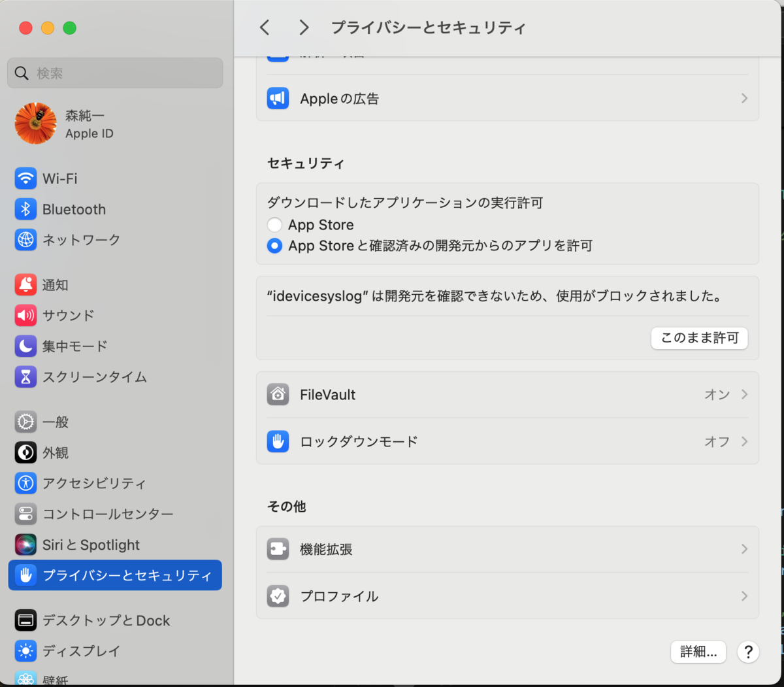Click the ネットワーク globe icon
The width and height of the screenshot is (784, 687).
point(25,240)
